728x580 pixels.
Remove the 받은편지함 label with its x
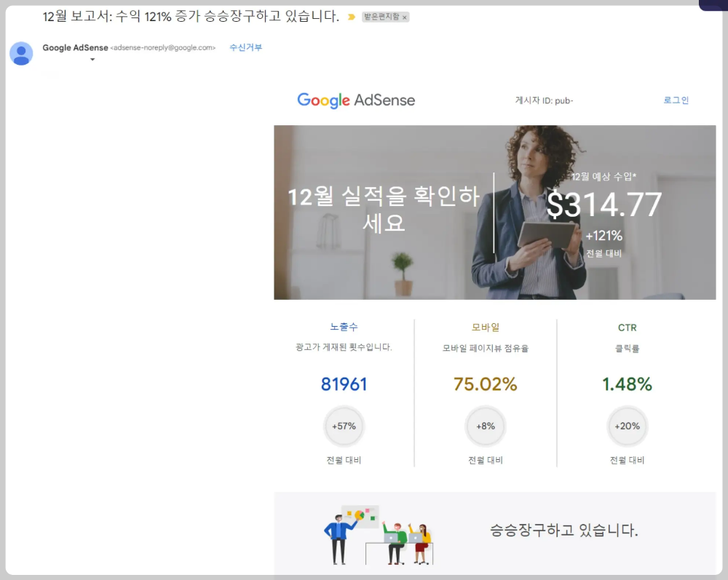(x=404, y=17)
